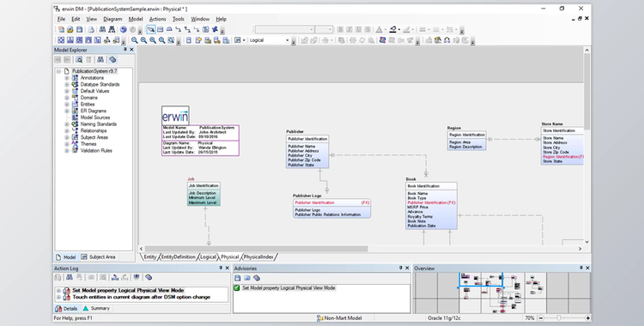Open the Subject Area explorer tab
The height and width of the screenshot is (326, 644).
(98, 257)
